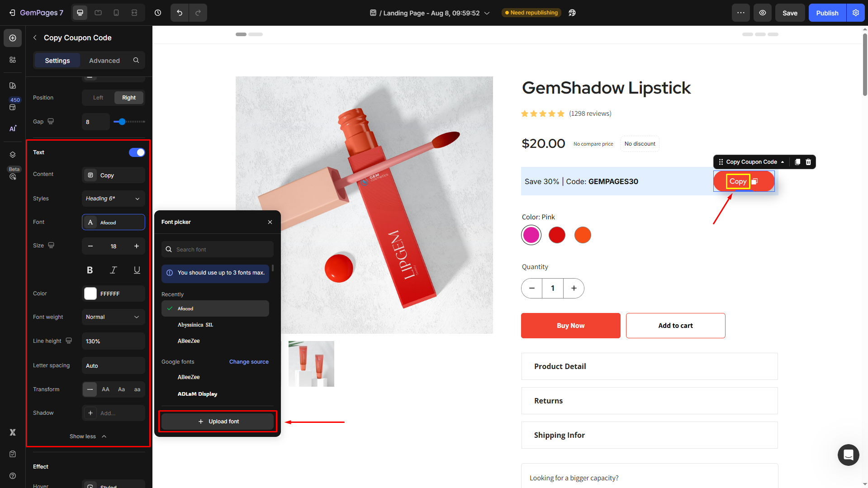The width and height of the screenshot is (868, 488).
Task: Click the Search font input field
Action: [218, 249]
